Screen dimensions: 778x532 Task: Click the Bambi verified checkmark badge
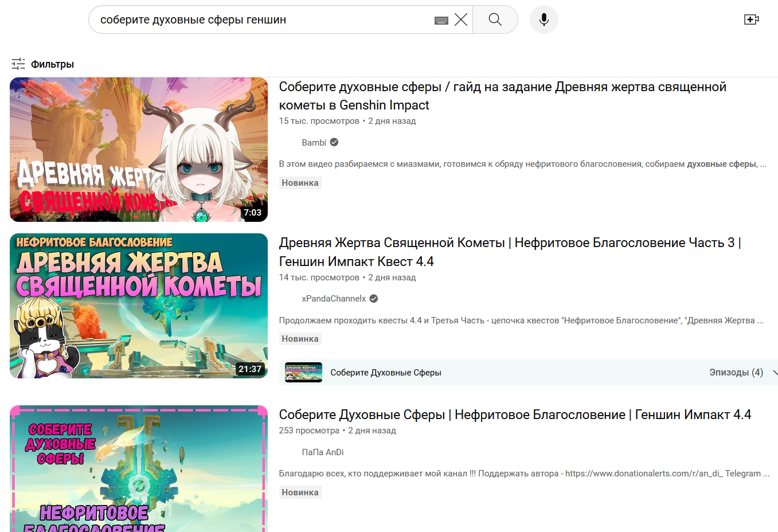pos(334,142)
